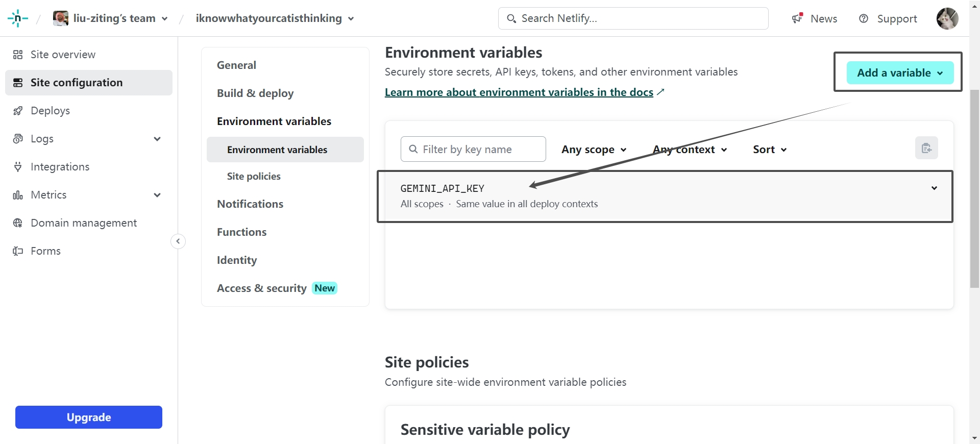Viewport: 980px width, 444px height.
Task: Open the user profile avatar
Action: (x=947, y=18)
